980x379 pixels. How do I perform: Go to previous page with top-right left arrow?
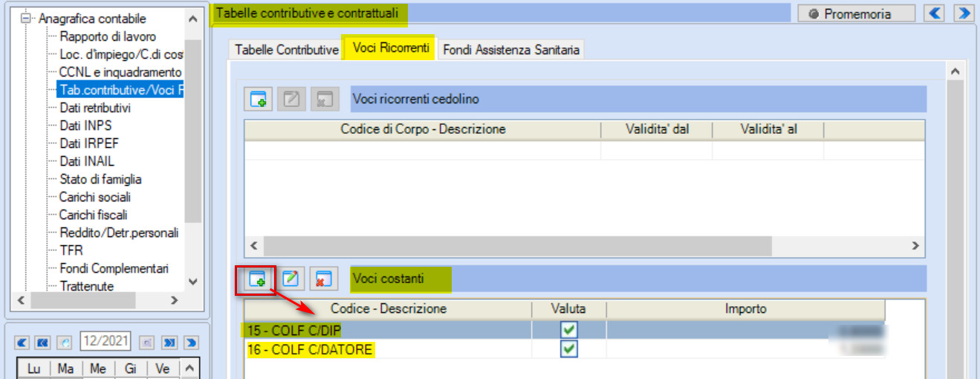pyautogui.click(x=934, y=13)
